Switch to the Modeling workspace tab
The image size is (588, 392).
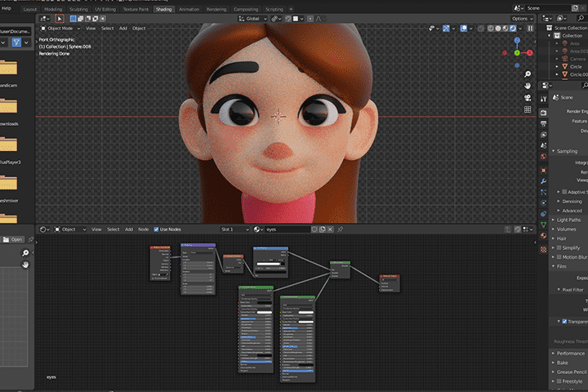click(x=53, y=9)
